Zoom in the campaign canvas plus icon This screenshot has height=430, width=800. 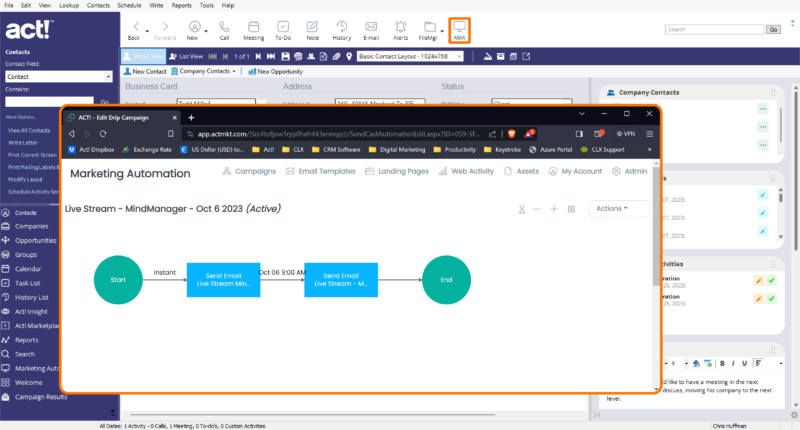[554, 209]
